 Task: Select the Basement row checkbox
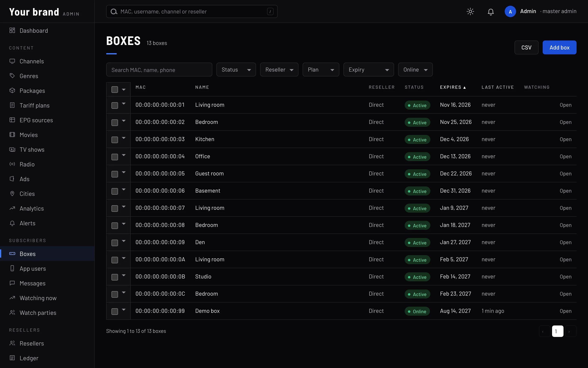point(115,191)
